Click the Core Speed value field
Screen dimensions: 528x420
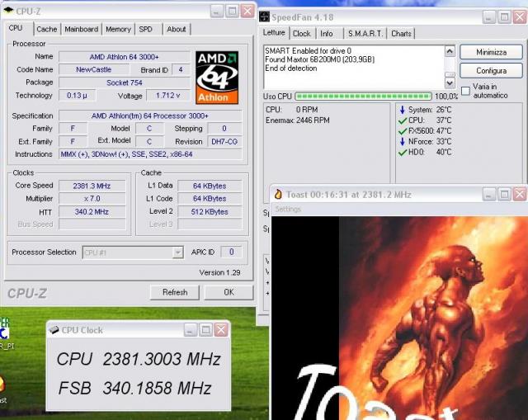click(92, 186)
